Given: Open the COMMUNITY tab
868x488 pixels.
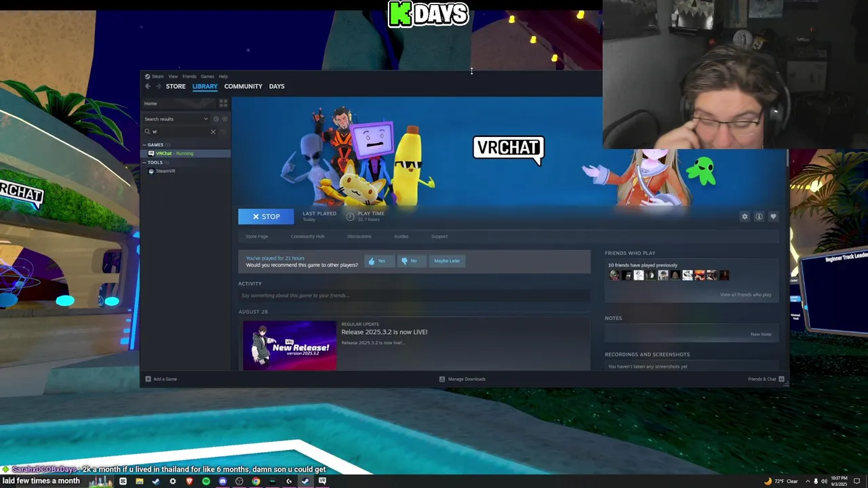Looking at the screenshot, I should click(243, 86).
